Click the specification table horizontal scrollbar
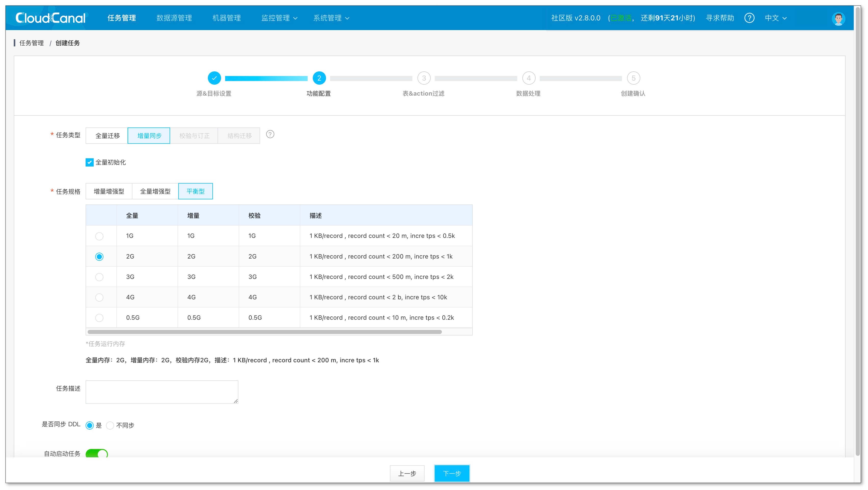The image size is (868, 490). point(265,332)
